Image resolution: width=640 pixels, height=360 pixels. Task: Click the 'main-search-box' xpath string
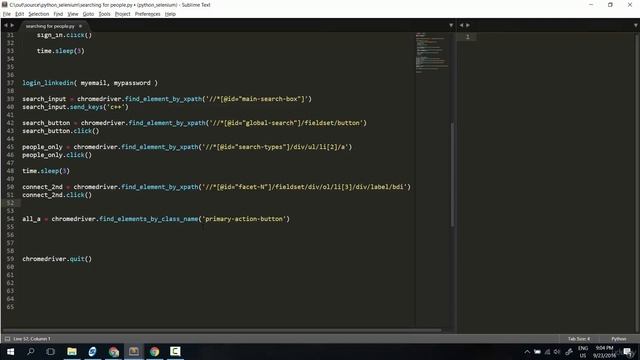tap(257, 99)
